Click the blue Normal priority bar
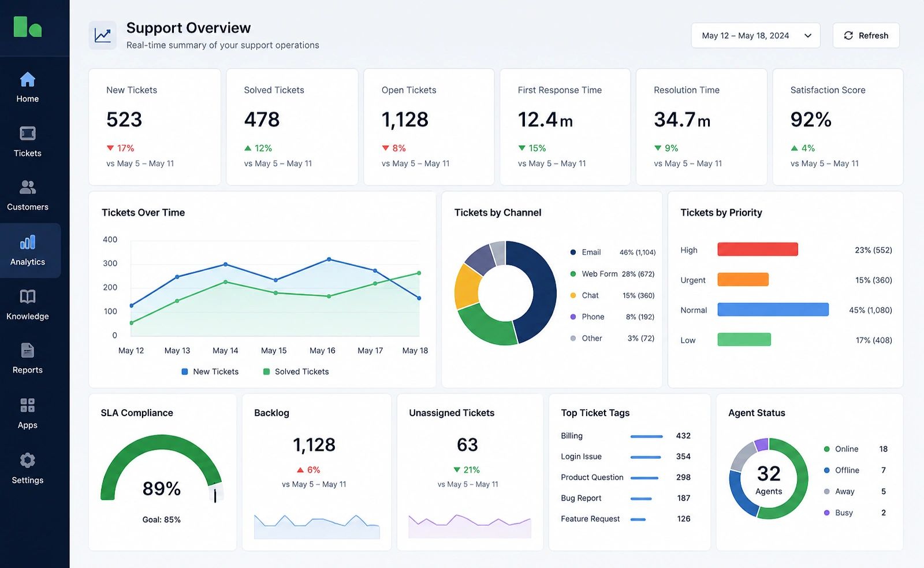Viewport: 924px width, 568px height. point(773,309)
